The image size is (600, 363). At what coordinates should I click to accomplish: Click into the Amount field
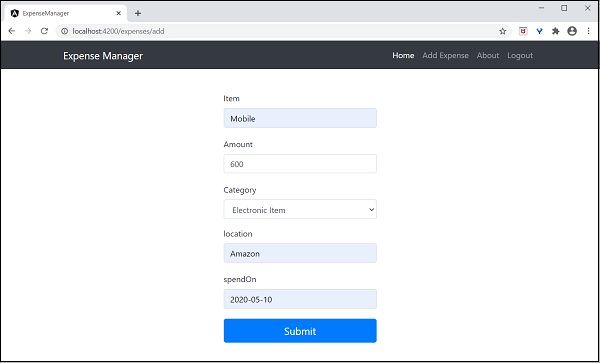click(x=300, y=164)
